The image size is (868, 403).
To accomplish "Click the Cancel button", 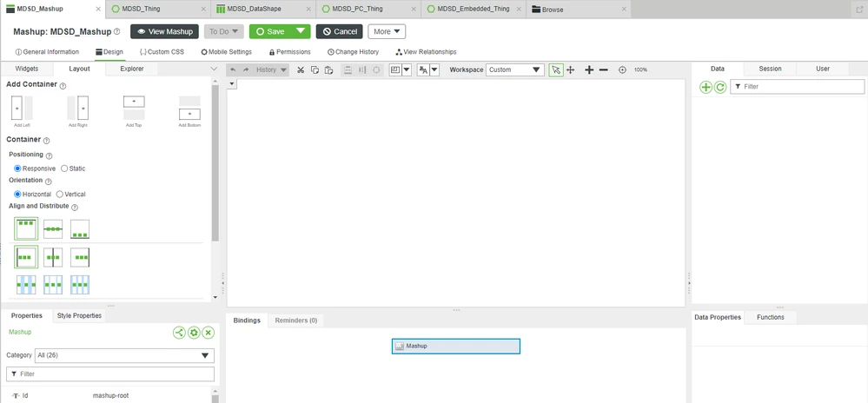I will pos(340,31).
